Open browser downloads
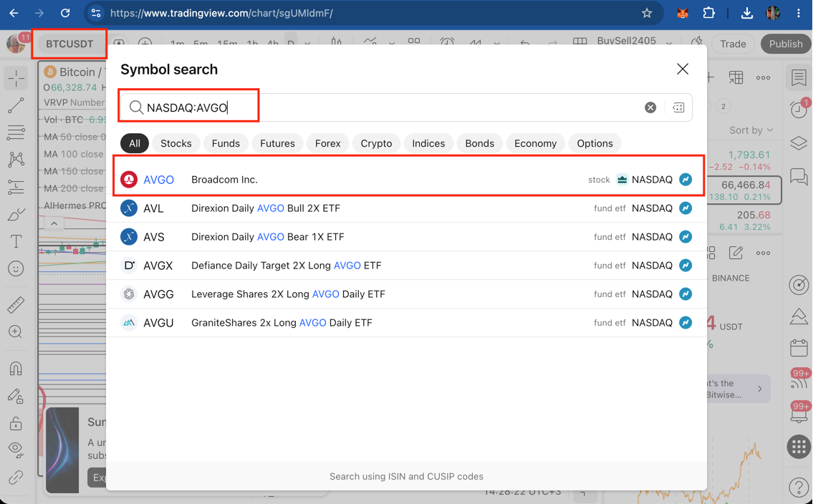Image resolution: width=813 pixels, height=504 pixels. [x=746, y=13]
